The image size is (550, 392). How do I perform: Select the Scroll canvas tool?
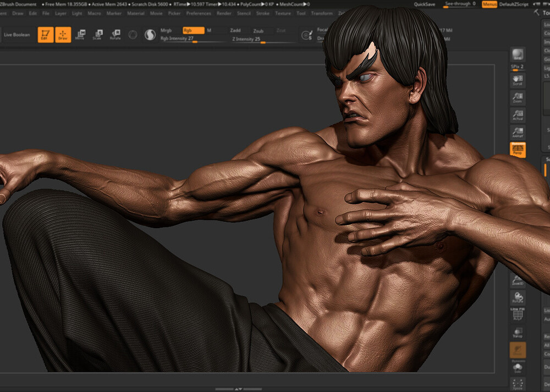click(518, 80)
